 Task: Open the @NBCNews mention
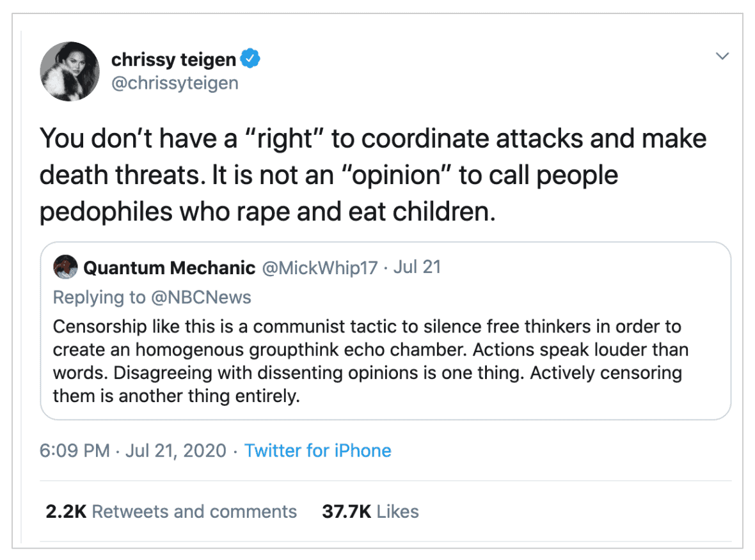coord(202,297)
